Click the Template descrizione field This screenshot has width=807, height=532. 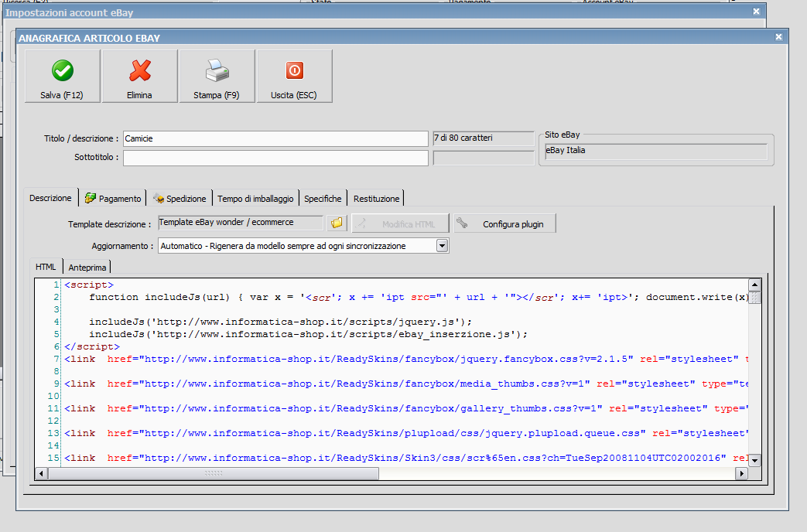(241, 222)
